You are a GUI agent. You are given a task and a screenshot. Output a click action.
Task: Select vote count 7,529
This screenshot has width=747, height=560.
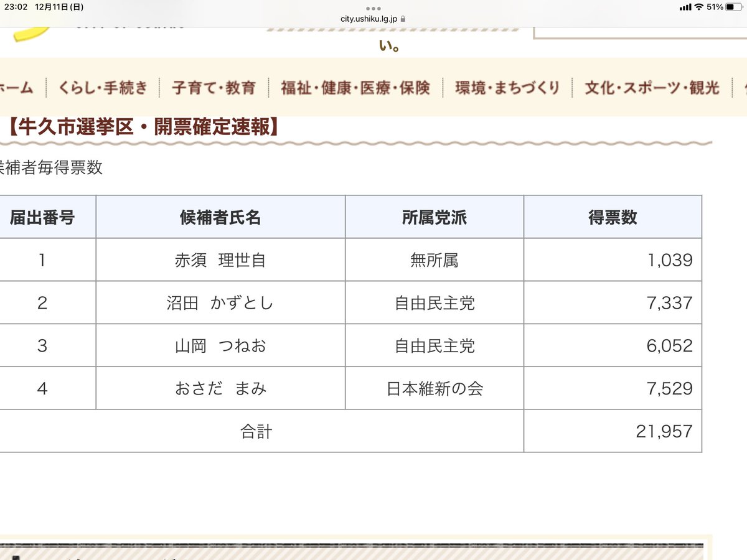tap(670, 389)
